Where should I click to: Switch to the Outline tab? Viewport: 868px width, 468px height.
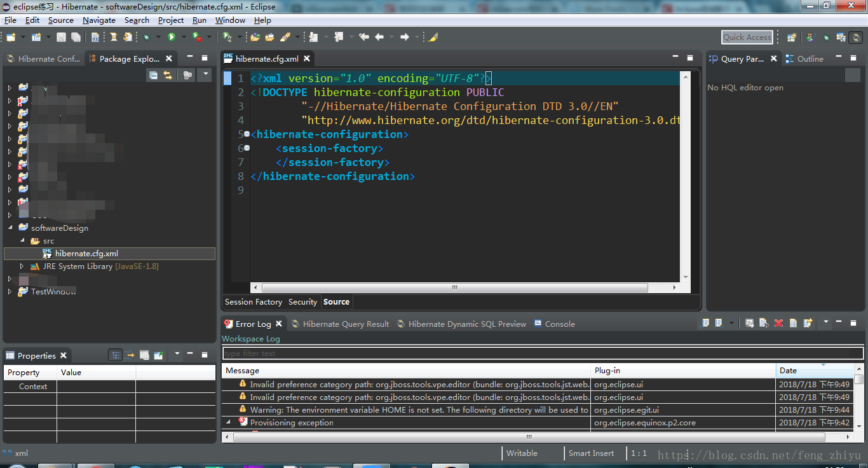coord(804,59)
